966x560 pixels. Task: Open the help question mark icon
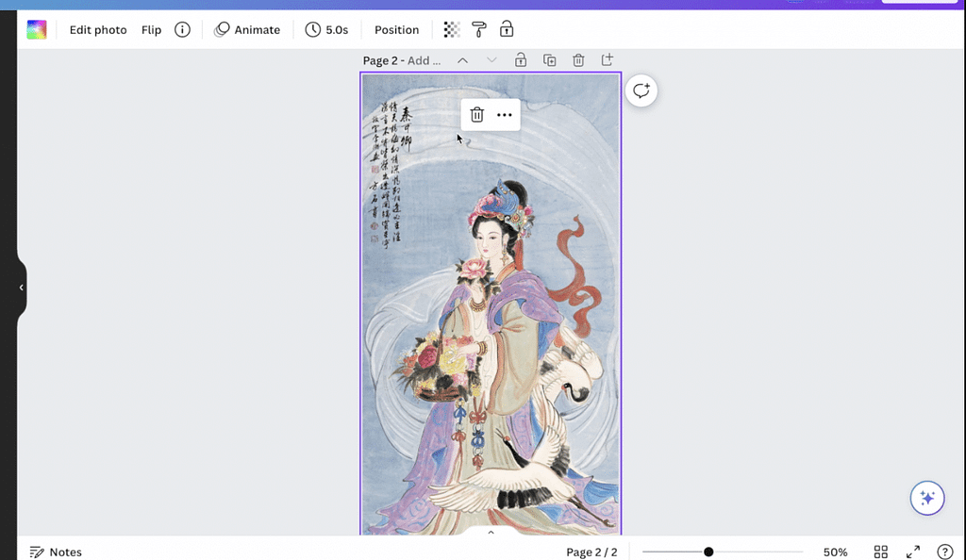[945, 552]
